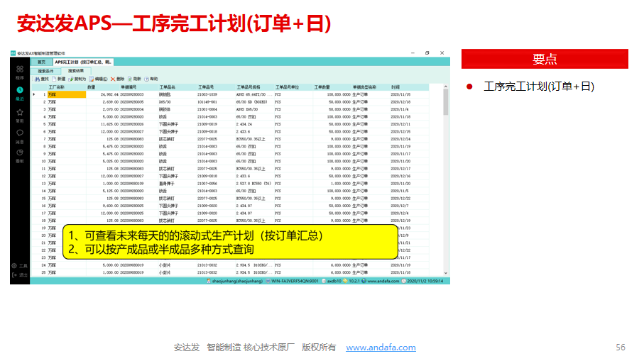
Task: Refresh the list with 刷新 button
Action: (x=134, y=79)
